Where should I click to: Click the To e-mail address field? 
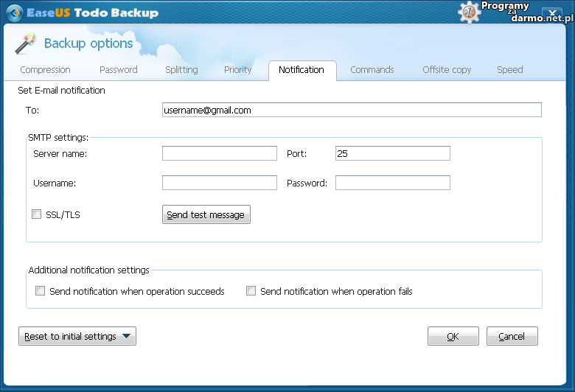pyautogui.click(x=352, y=110)
